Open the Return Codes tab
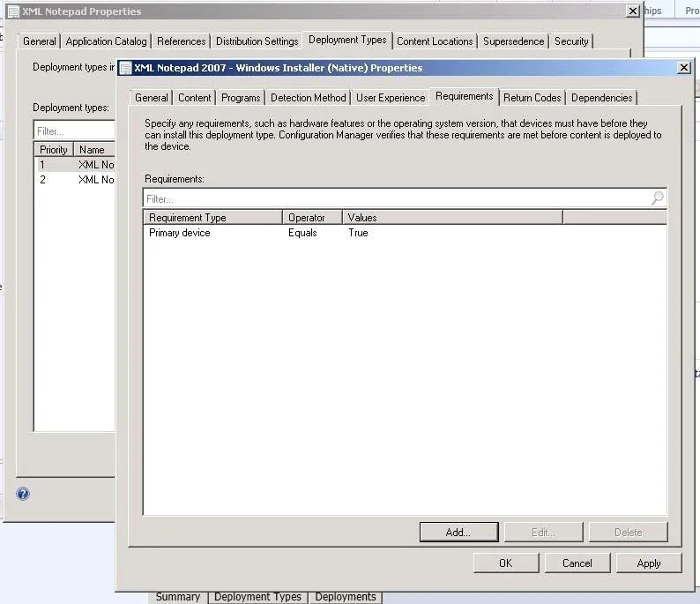 532,98
